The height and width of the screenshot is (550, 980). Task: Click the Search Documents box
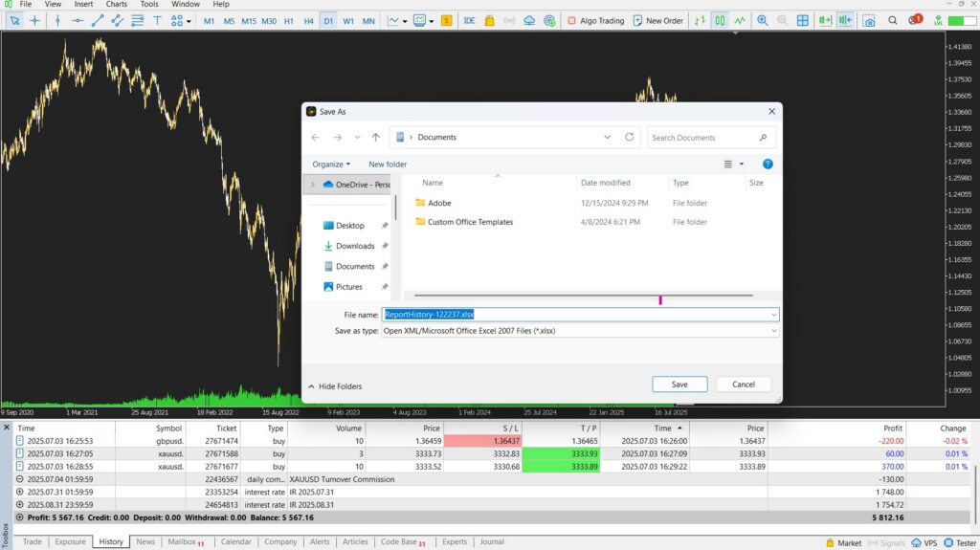(711, 138)
